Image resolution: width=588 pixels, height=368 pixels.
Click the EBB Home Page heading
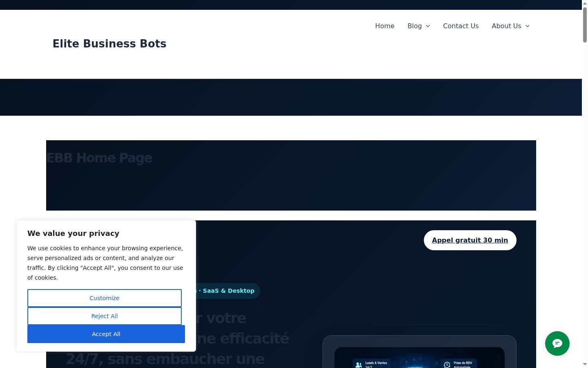pos(99,158)
